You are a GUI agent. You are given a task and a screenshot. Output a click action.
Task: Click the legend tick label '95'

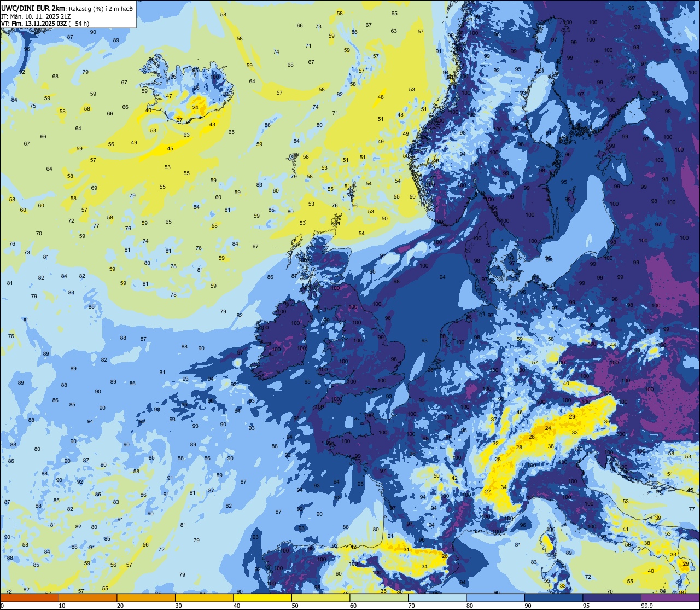point(586,606)
